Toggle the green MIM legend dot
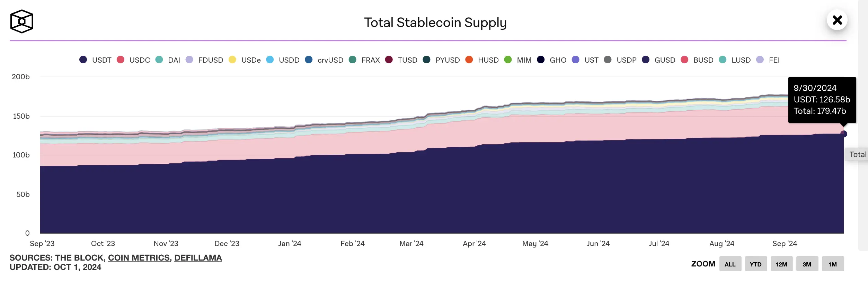Viewport: 868px width, 281px height. tap(508, 60)
